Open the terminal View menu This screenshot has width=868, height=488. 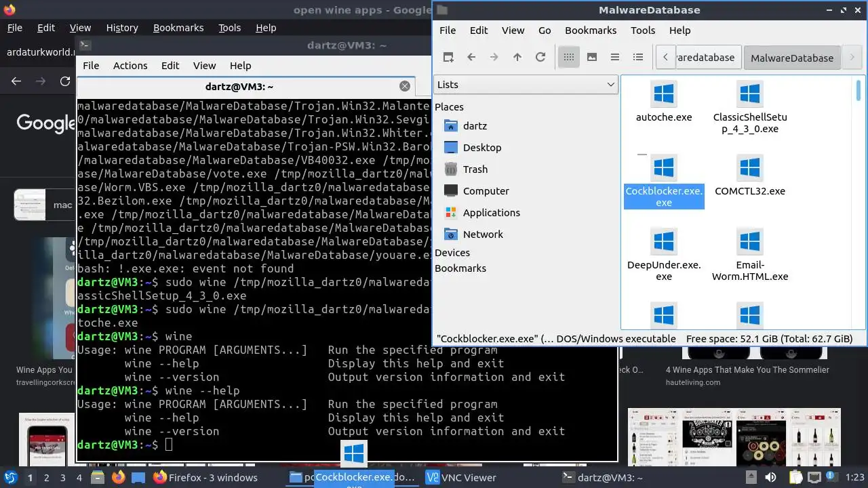204,66
